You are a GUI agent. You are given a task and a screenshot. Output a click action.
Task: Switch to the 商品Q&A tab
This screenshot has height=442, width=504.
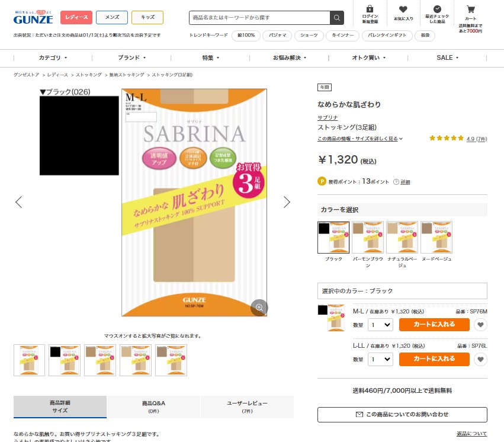[153, 406]
